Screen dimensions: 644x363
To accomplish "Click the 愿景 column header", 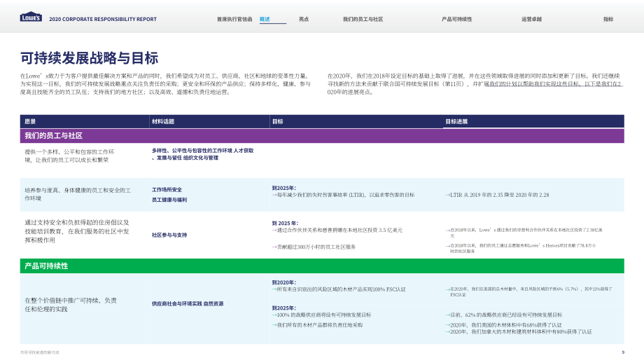I will pyautogui.click(x=30, y=122).
